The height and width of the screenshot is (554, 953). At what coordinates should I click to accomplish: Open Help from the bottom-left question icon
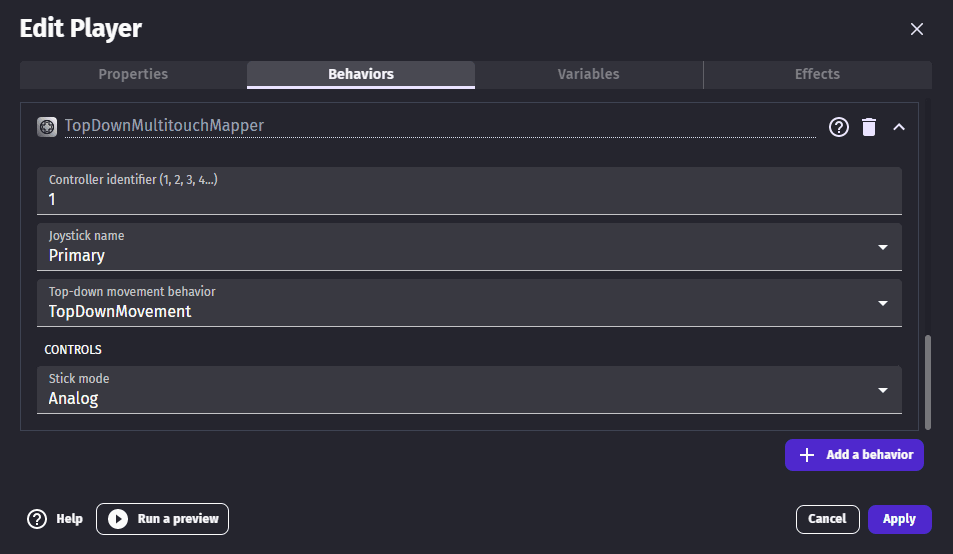click(x=37, y=519)
